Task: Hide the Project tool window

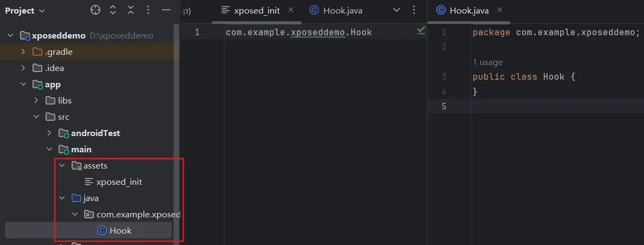Action: click(x=166, y=10)
